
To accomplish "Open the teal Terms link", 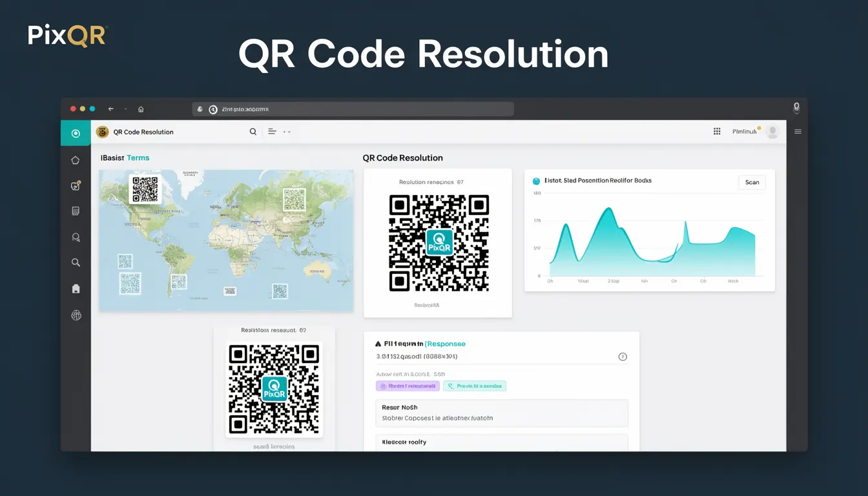I will [138, 158].
